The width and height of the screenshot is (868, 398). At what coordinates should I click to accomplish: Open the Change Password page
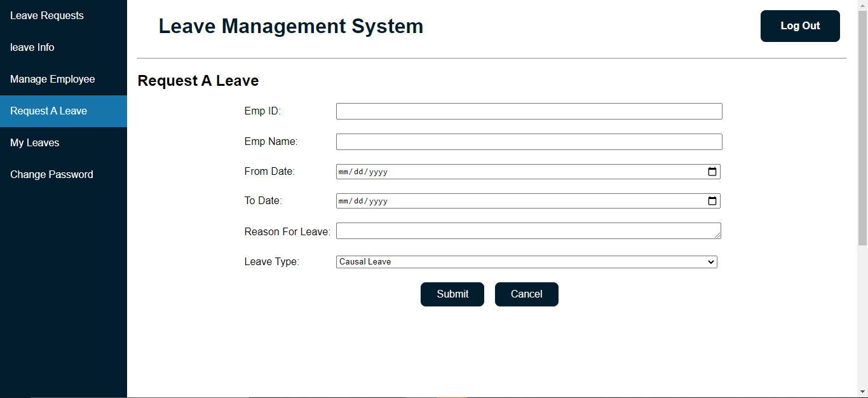[x=51, y=174]
